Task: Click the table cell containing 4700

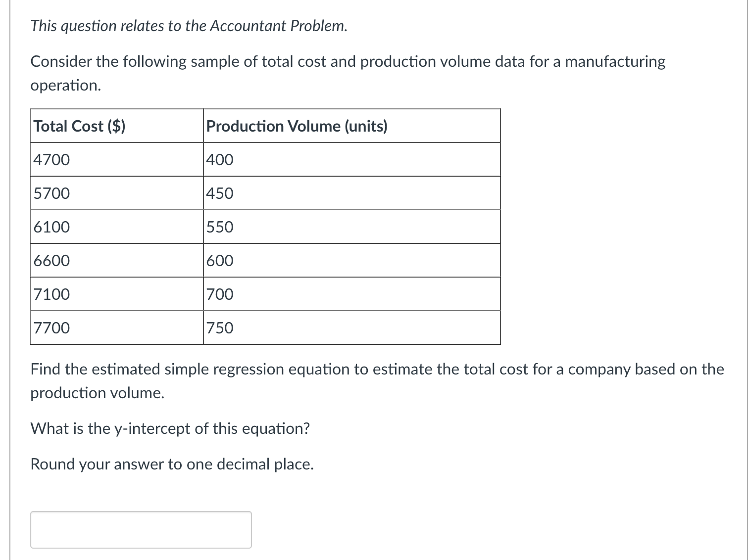Action: 51,159
